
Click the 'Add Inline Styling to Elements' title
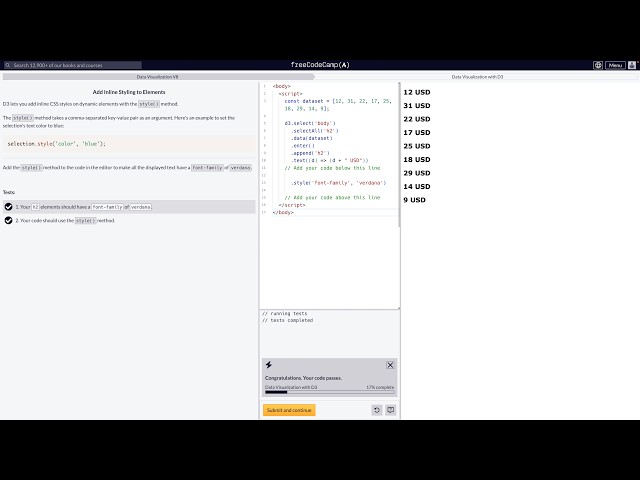tap(129, 92)
